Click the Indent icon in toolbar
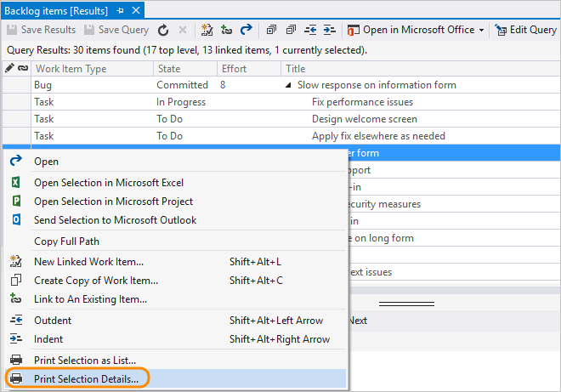The height and width of the screenshot is (392, 561). tap(329, 30)
